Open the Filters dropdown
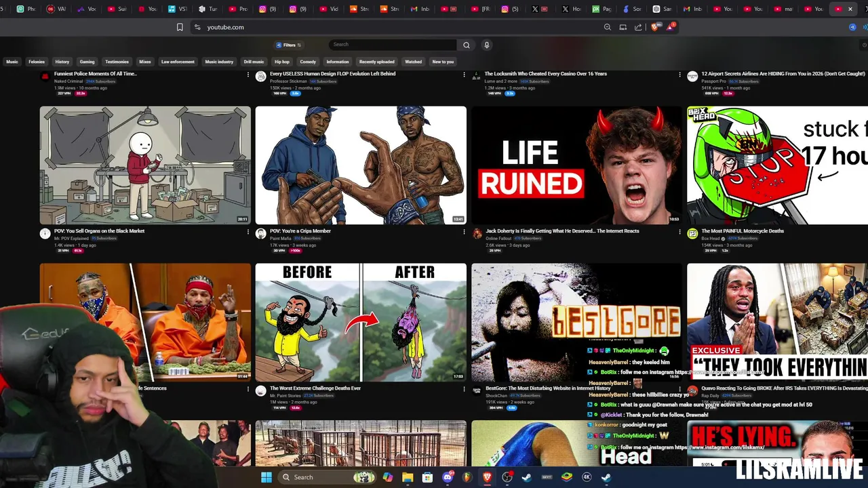 [289, 45]
